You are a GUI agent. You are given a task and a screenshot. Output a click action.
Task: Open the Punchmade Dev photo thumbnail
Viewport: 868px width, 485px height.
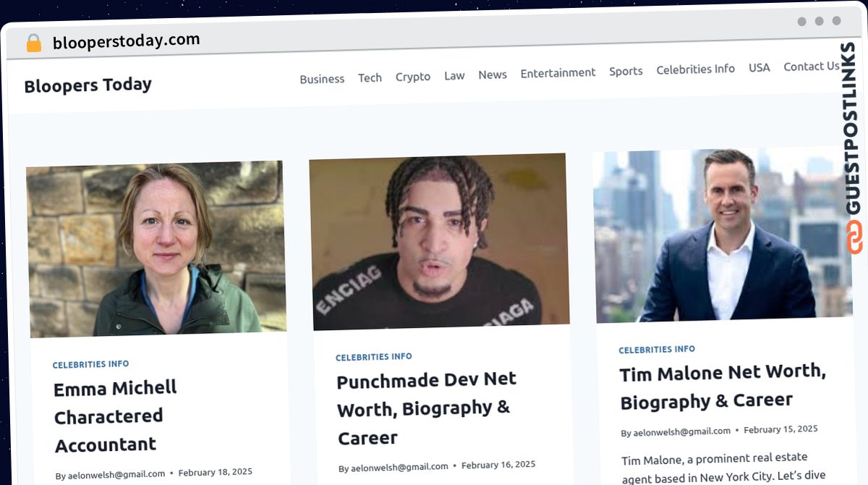click(x=439, y=242)
